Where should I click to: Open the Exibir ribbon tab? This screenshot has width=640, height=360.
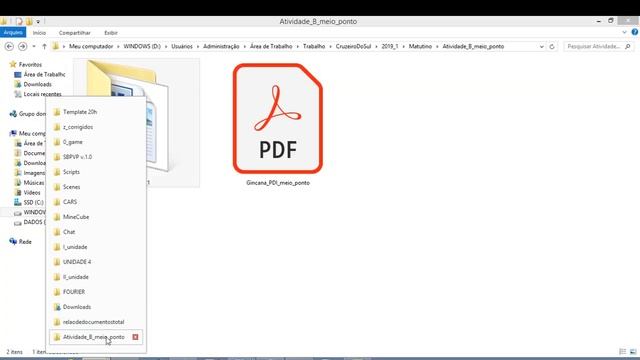[111, 33]
